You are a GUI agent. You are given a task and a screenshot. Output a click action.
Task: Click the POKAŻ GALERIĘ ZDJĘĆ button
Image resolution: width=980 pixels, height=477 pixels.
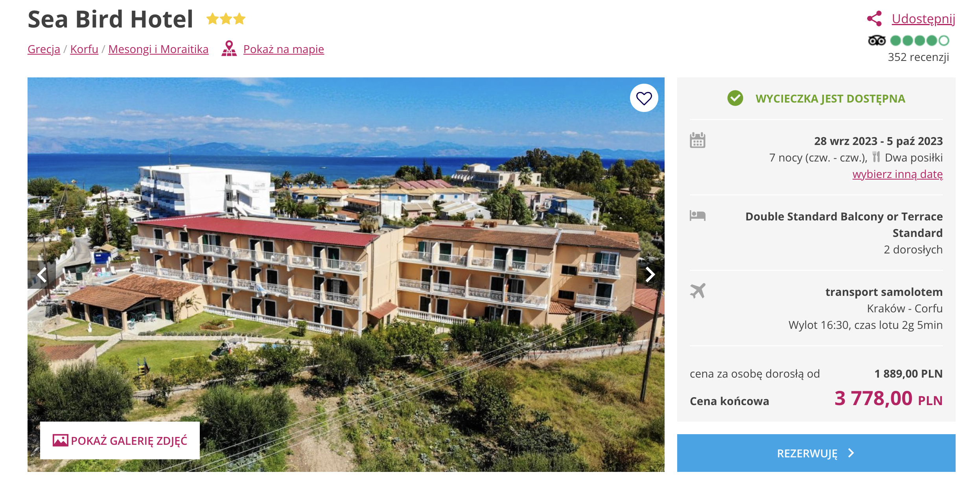(120, 440)
